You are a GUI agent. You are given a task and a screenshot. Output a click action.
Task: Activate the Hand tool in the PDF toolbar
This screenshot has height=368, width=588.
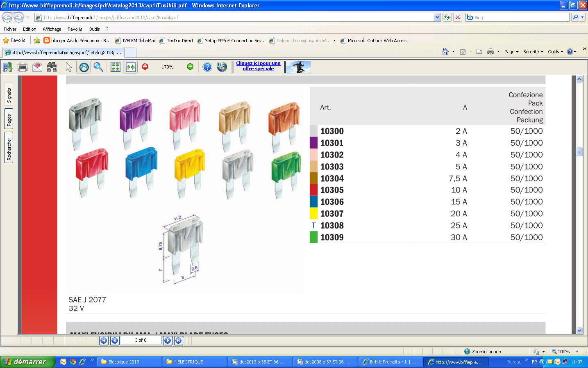84,67
